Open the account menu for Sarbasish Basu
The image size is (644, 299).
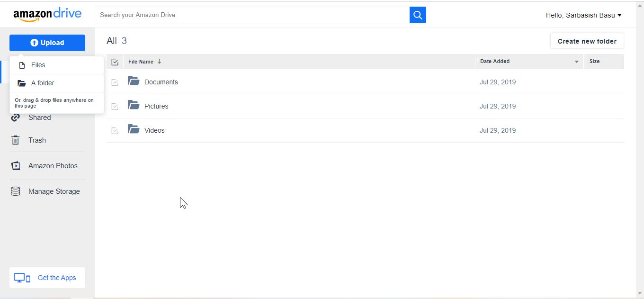pyautogui.click(x=583, y=15)
